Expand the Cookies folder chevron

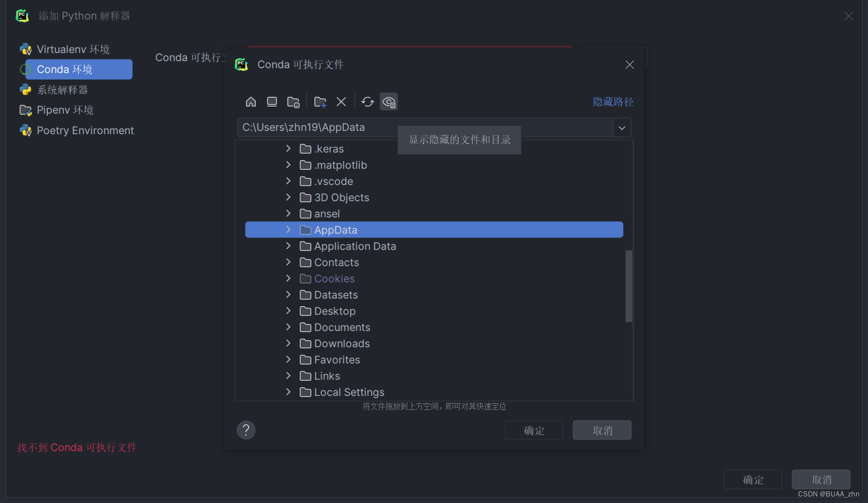[288, 278]
